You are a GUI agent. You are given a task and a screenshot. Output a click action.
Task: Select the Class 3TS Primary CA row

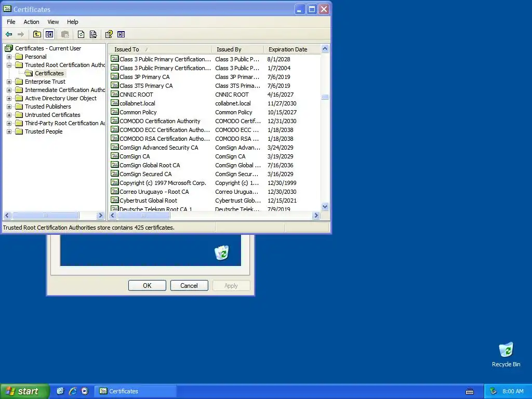pos(216,86)
